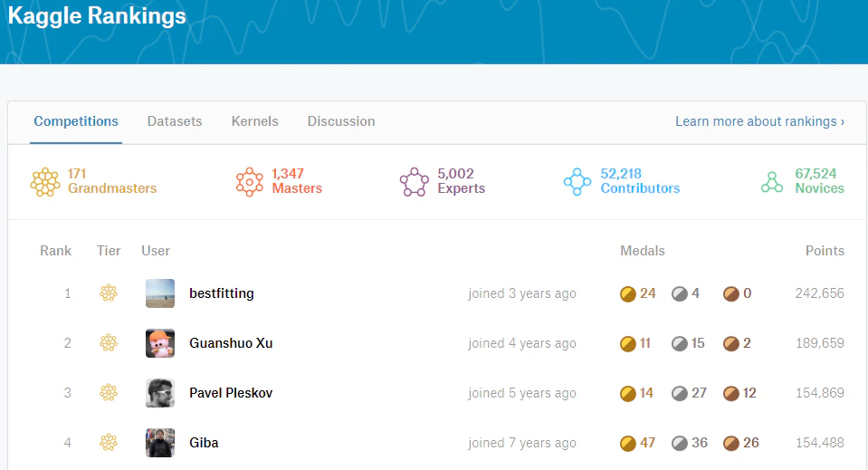The height and width of the screenshot is (470, 868).
Task: Switch to the Kernels tab
Action: click(x=254, y=121)
